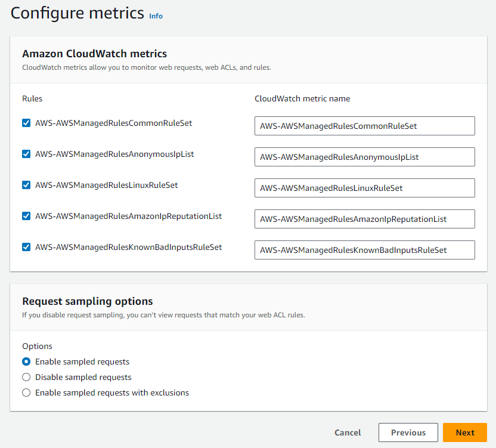Toggle the AWS-AWSManagedRulesAmazonIpReputationList checkbox

pos(26,216)
